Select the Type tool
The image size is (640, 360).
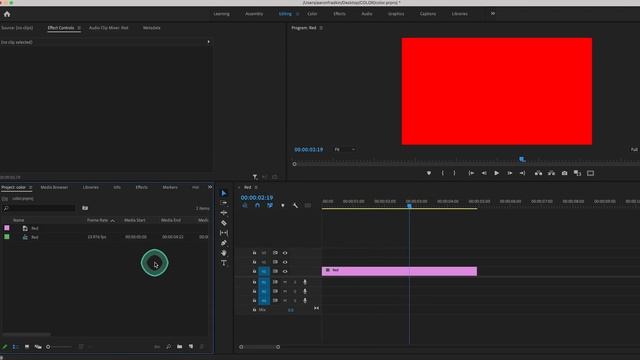(224, 263)
